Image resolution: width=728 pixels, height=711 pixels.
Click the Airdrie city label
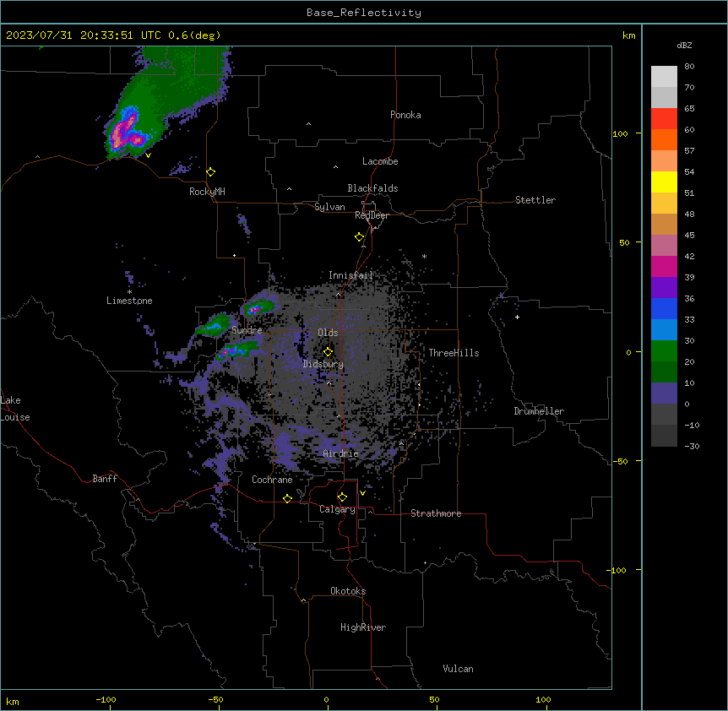340,453
